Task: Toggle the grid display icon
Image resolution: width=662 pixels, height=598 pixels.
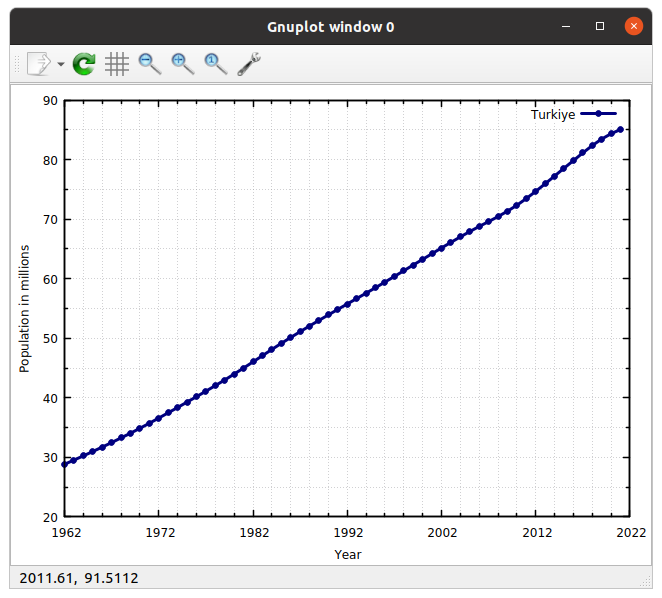Action: (117, 64)
